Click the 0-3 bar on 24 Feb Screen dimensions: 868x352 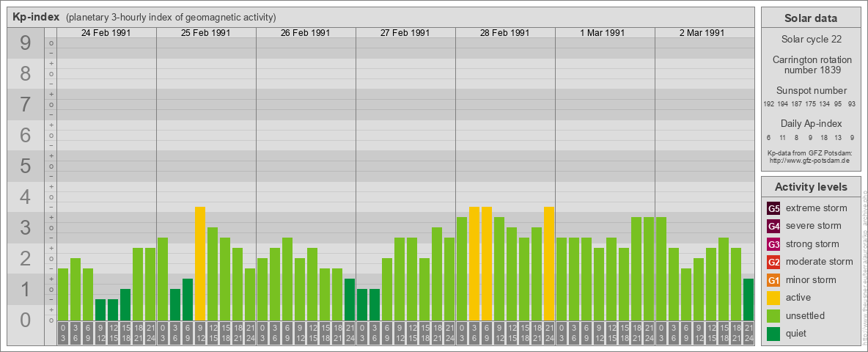[63, 295]
